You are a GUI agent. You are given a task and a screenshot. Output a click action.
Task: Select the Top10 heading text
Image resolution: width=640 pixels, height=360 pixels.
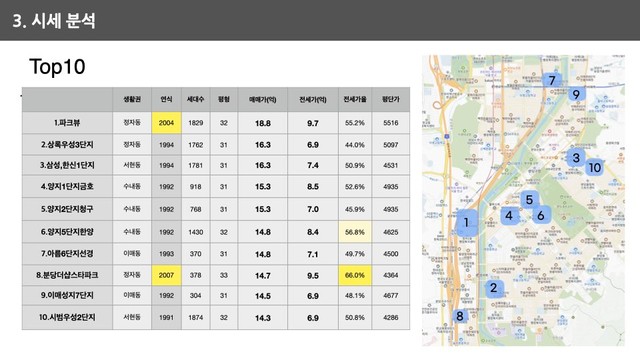[57, 67]
